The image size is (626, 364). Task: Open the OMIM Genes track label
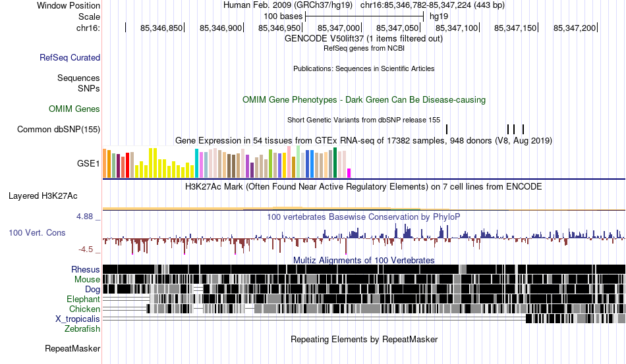(x=74, y=109)
